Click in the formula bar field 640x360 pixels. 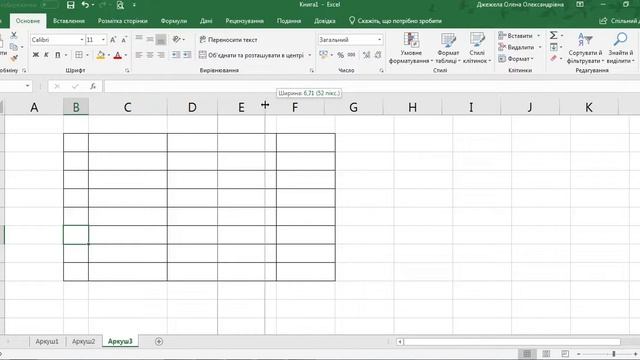[371, 86]
